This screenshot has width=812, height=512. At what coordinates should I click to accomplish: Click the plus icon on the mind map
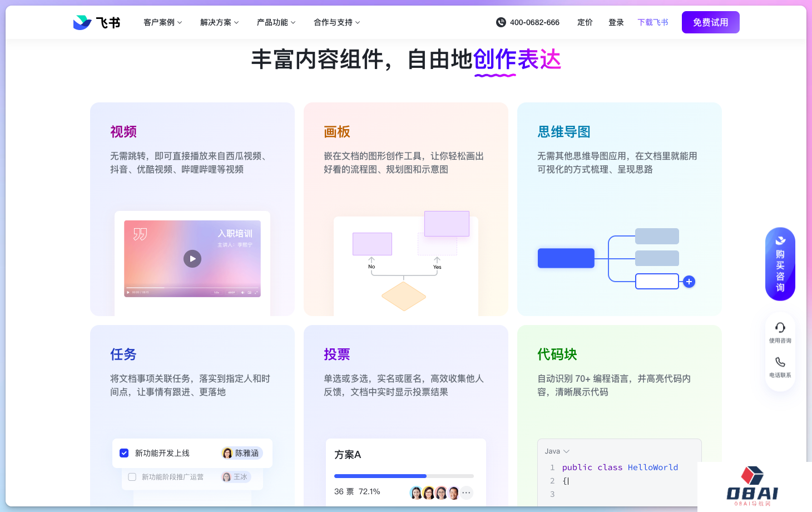click(x=689, y=282)
